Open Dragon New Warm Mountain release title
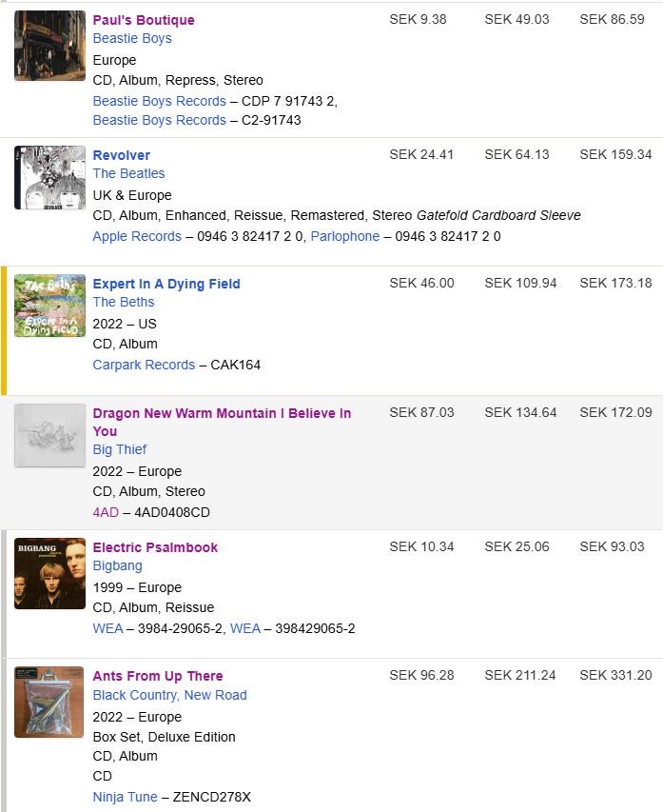This screenshot has width=663, height=812. 222,422
